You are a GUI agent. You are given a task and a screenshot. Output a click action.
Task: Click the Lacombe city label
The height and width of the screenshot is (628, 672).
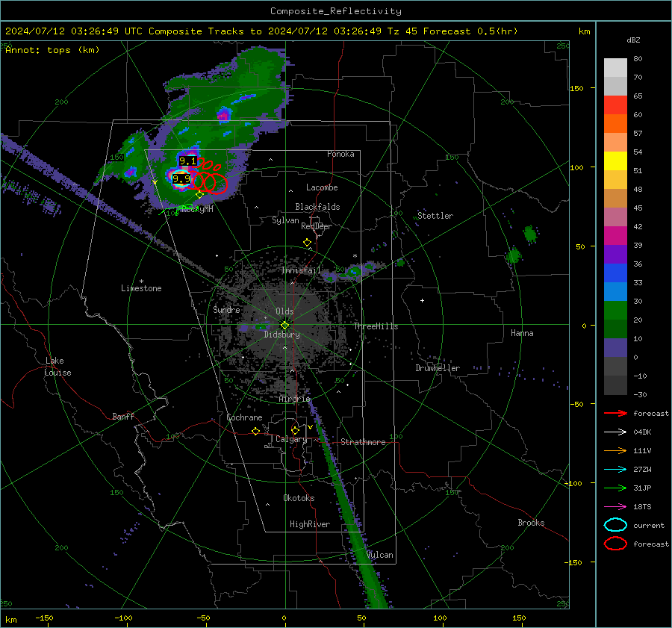click(x=322, y=187)
